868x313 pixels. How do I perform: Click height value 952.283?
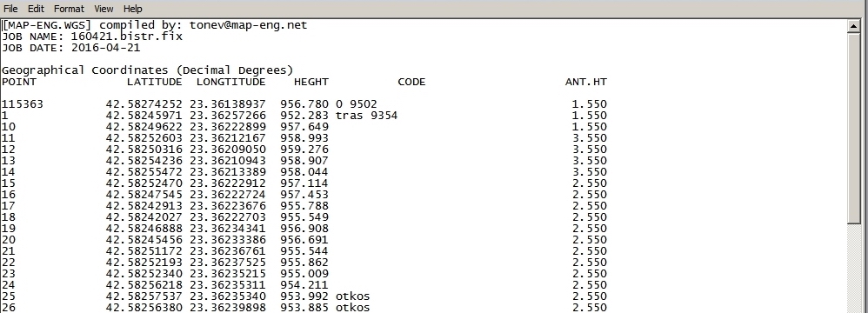click(304, 116)
